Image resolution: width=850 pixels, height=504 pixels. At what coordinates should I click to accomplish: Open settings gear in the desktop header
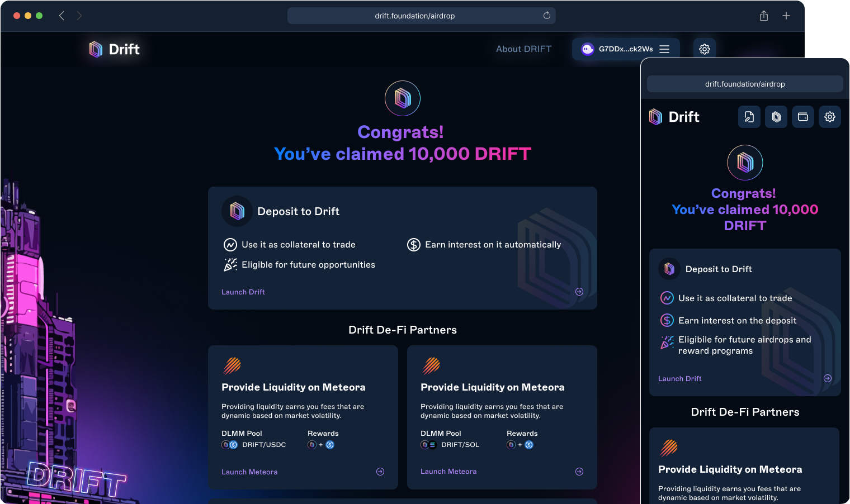(x=705, y=49)
